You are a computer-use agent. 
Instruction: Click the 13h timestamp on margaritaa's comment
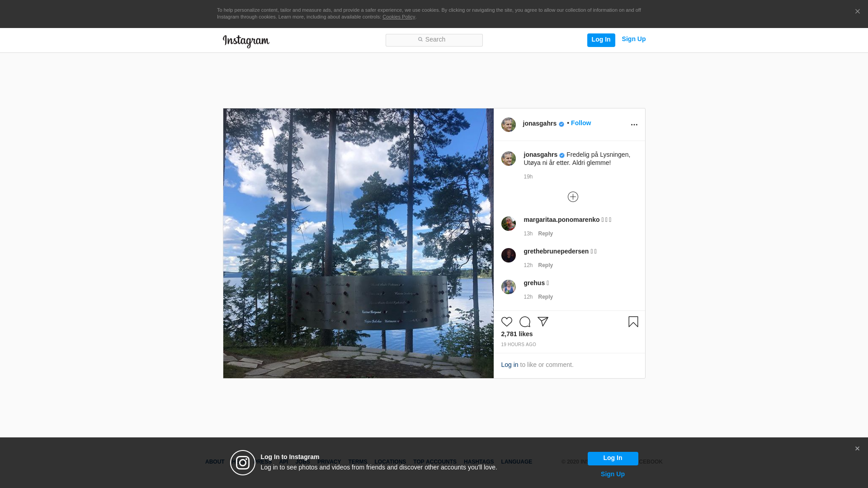[528, 234]
